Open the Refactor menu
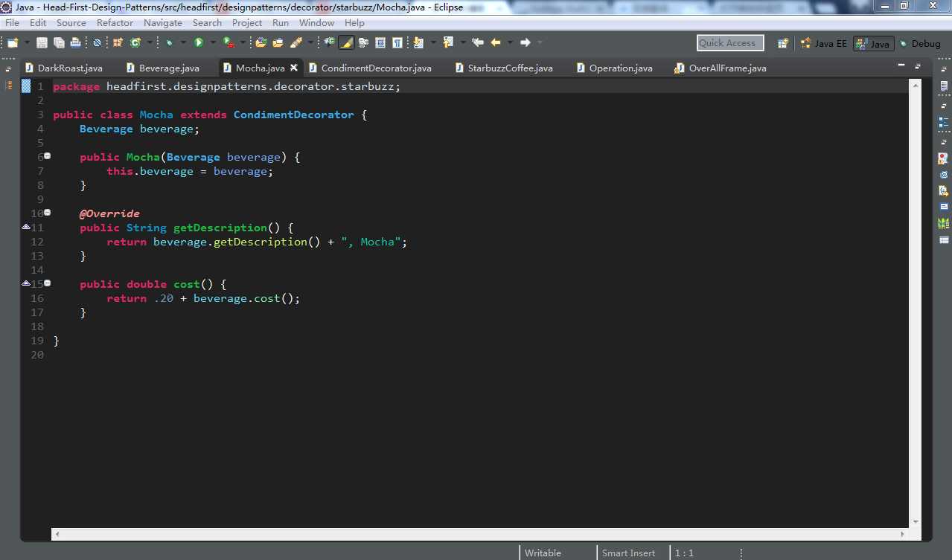The height and width of the screenshot is (560, 952). [115, 23]
